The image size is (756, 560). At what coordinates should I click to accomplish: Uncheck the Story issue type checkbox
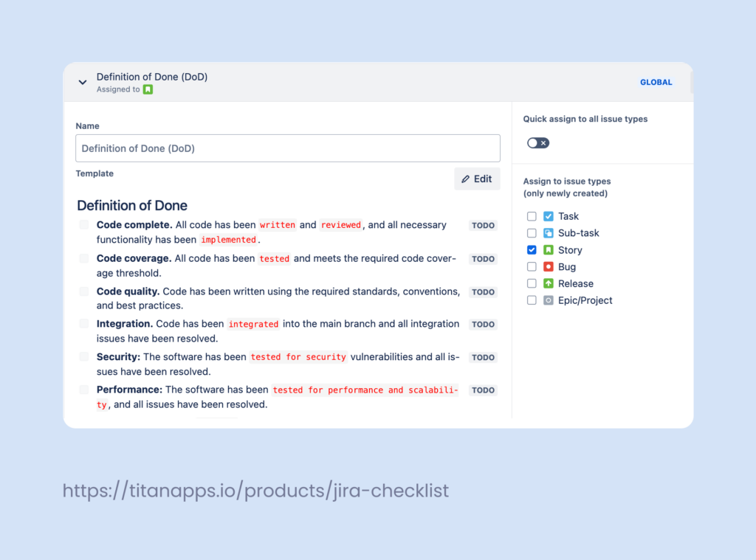click(532, 249)
